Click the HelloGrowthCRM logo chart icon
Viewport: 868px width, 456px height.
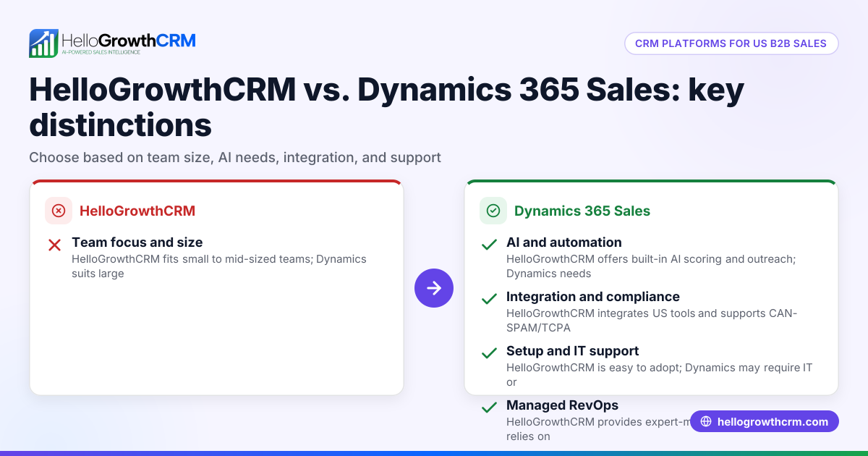click(43, 43)
